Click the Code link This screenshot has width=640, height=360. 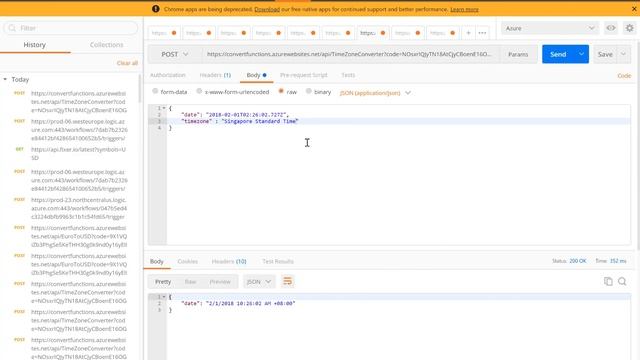pos(624,76)
